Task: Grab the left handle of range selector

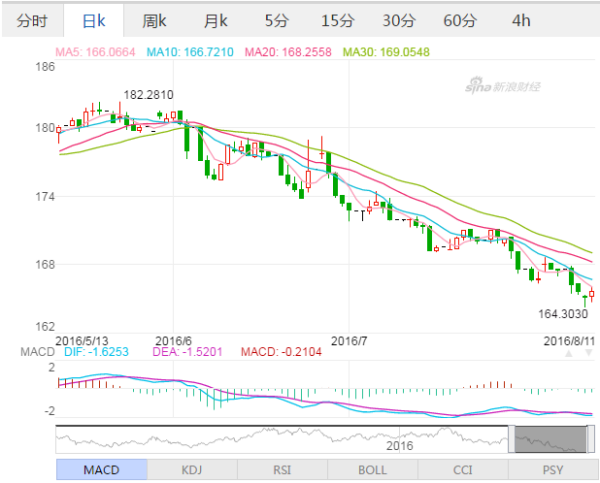Action: tap(512, 439)
